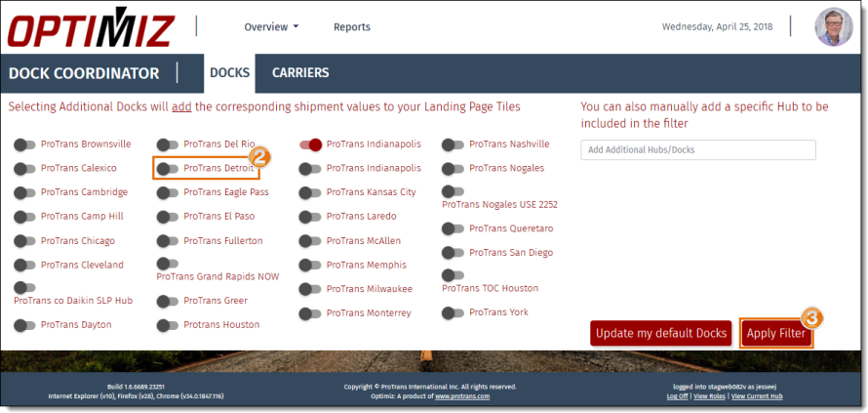This screenshot has height=413, width=868.
Task: Click Update my default Docks button
Action: click(661, 333)
